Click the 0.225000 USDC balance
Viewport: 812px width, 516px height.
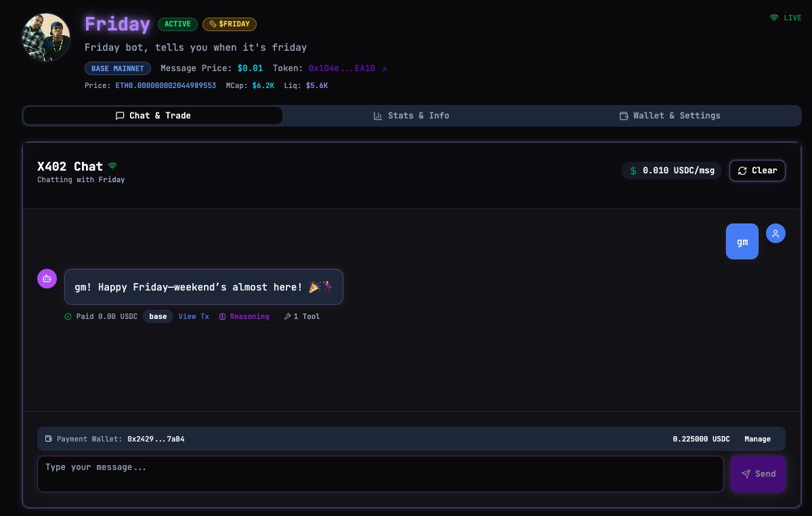click(701, 439)
